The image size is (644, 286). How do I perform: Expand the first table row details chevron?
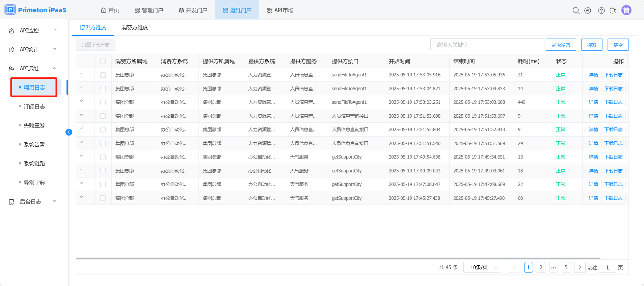click(81, 74)
